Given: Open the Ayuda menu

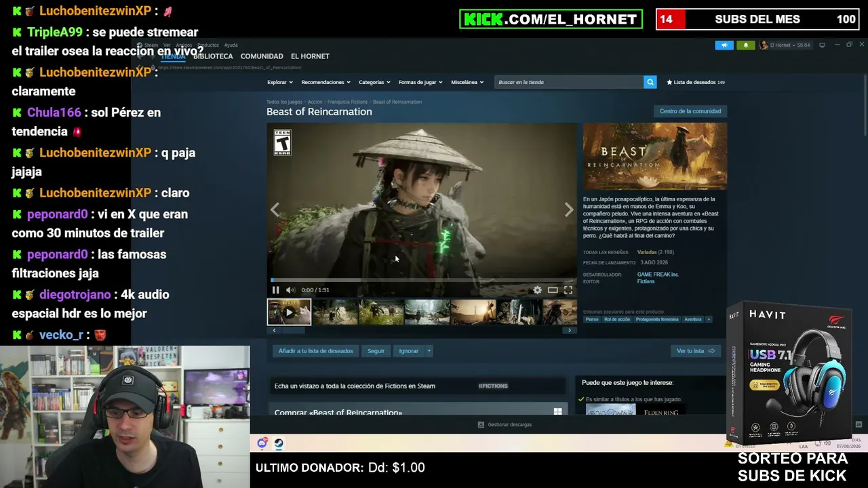Looking at the screenshot, I should (x=231, y=45).
